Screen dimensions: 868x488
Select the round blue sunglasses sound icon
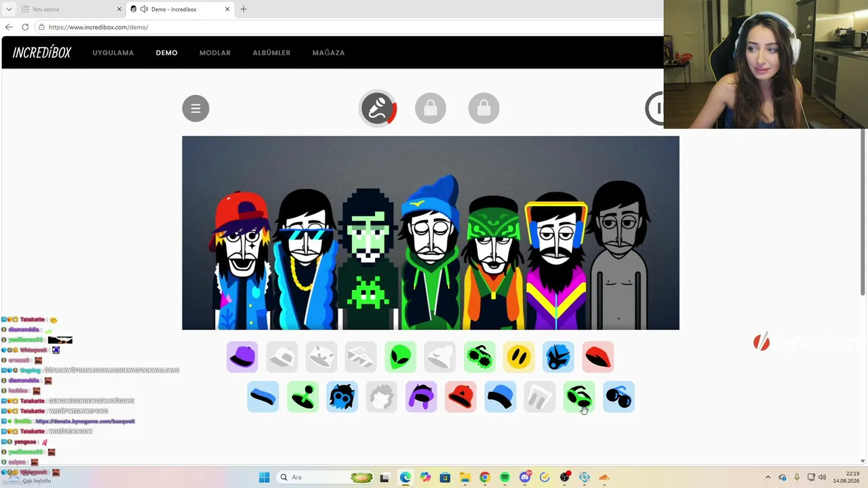[618, 396]
